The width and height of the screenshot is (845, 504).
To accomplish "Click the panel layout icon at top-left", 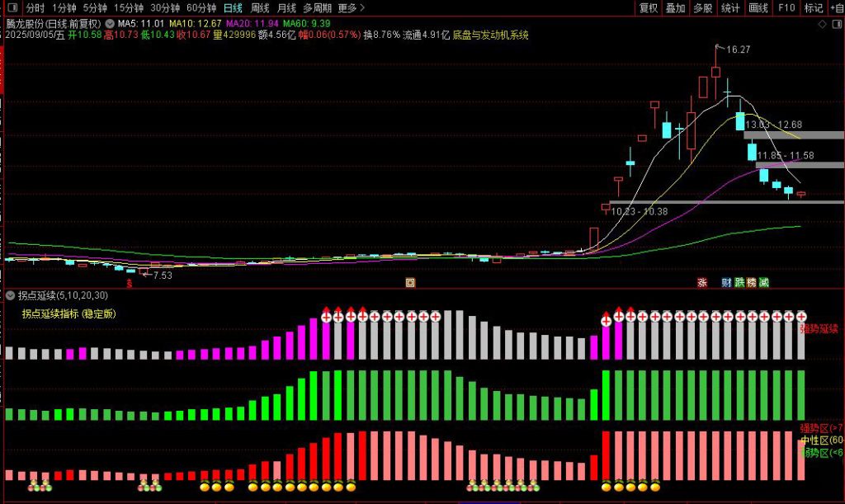I will (11, 8).
